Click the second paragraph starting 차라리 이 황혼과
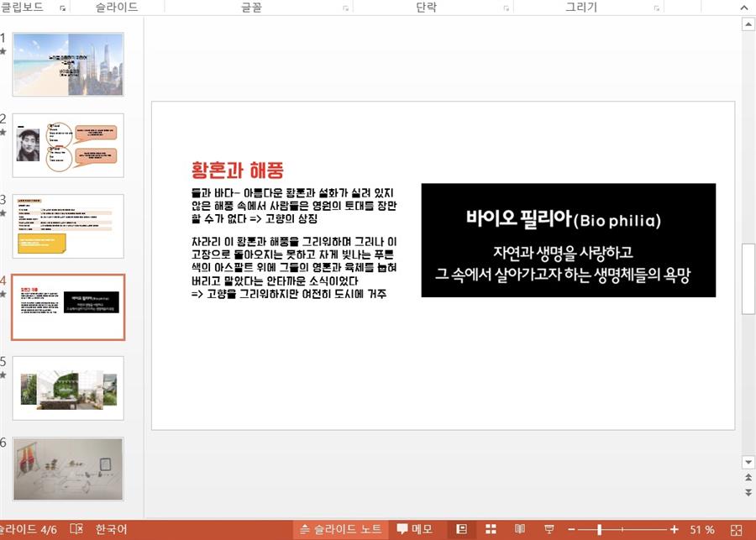756x540 pixels. 294,268
